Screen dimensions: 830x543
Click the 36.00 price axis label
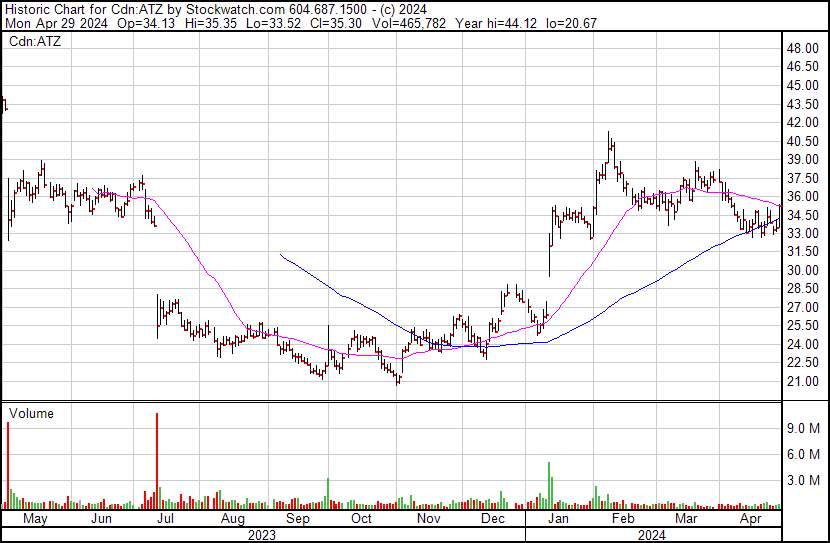pyautogui.click(x=802, y=196)
